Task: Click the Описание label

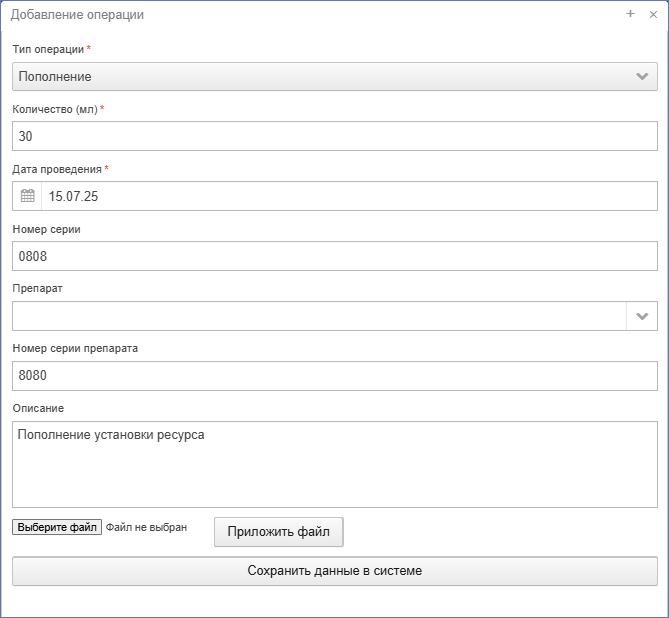Action: click(x=38, y=408)
